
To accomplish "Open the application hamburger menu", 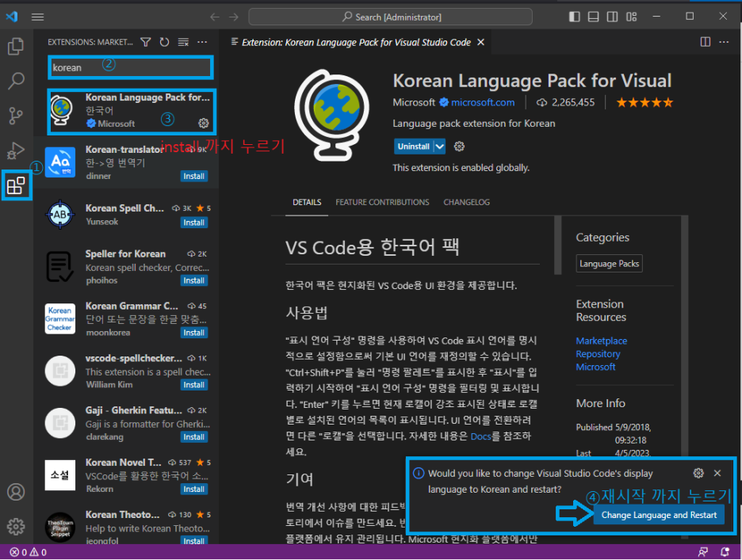I will (37, 17).
